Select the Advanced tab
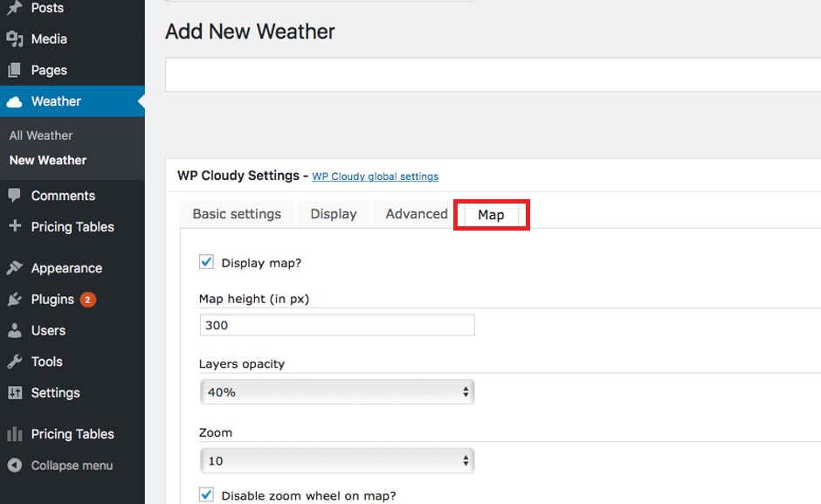Screen dimensions: 821x504 click(417, 214)
